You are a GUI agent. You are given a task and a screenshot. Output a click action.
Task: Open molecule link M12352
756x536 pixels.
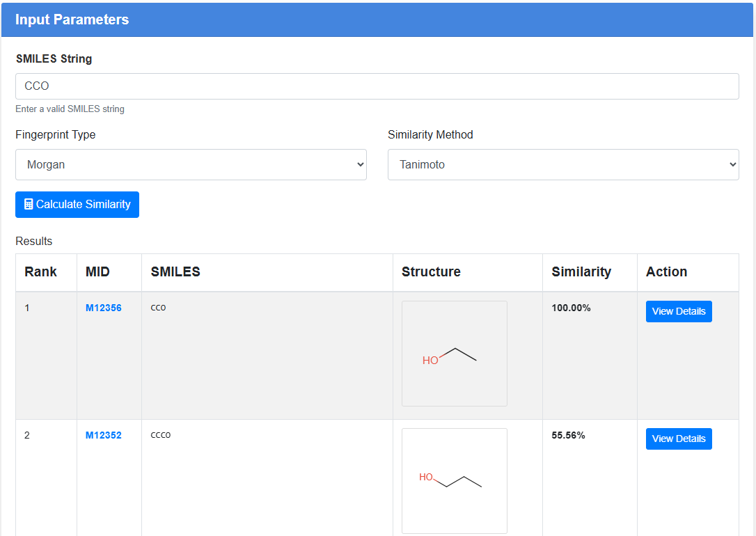coord(104,435)
